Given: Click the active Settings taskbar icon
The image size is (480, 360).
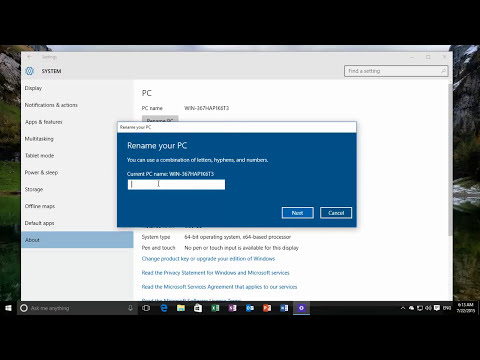Looking at the screenshot, I should 301,308.
